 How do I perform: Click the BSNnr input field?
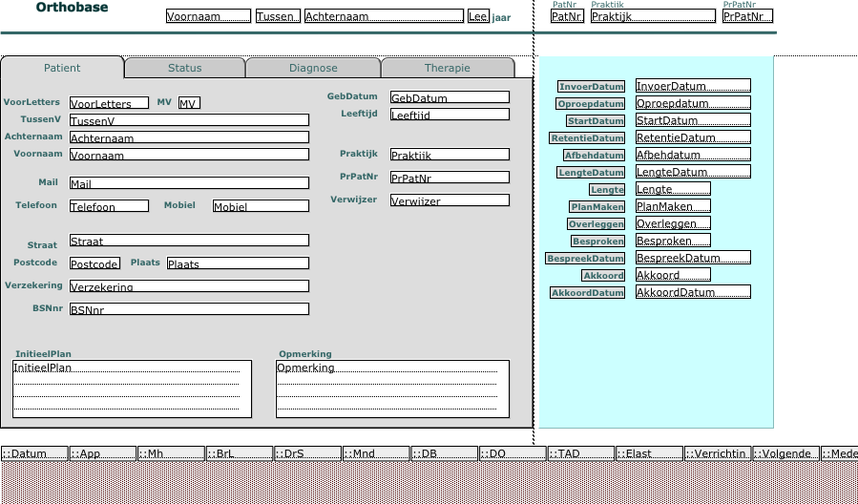point(189,308)
